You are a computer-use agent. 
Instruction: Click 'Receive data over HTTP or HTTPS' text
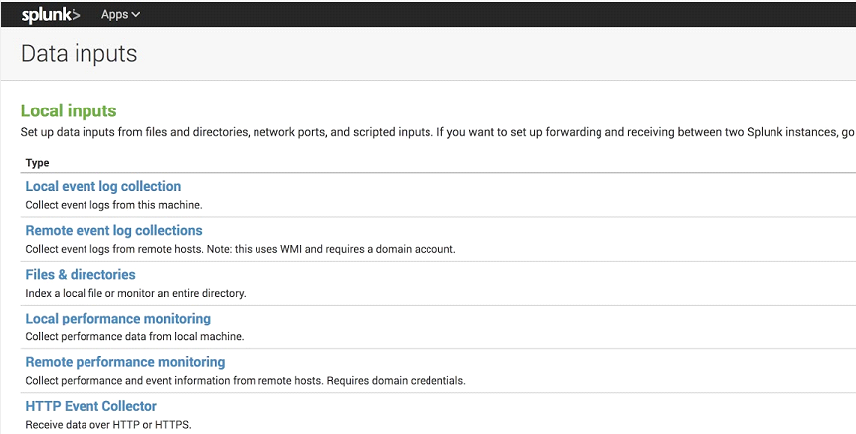pyautogui.click(x=108, y=425)
